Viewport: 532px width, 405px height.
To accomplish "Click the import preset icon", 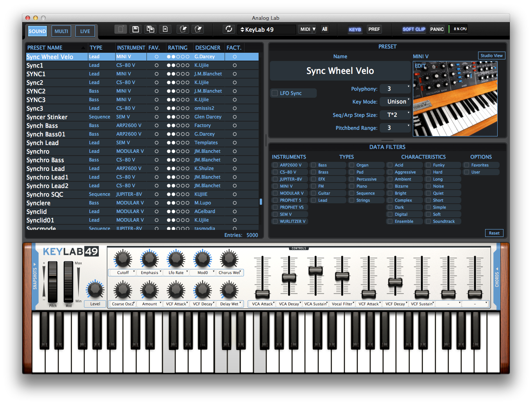I will pyautogui.click(x=183, y=29).
